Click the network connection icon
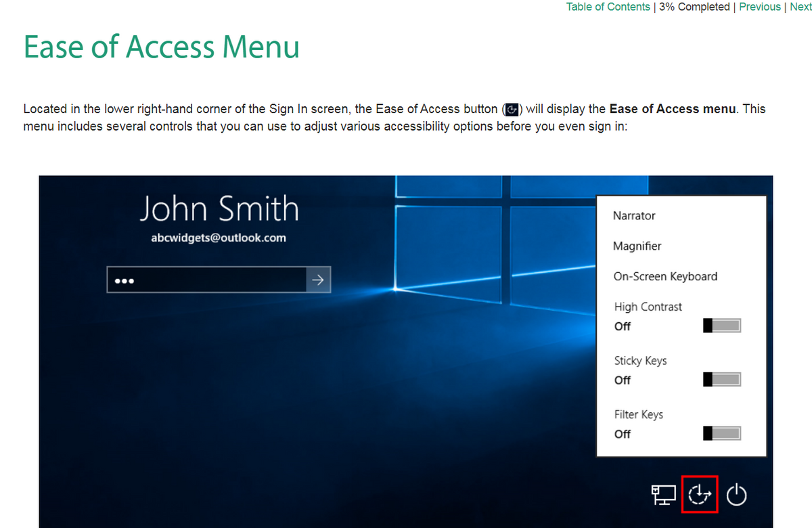 663,494
